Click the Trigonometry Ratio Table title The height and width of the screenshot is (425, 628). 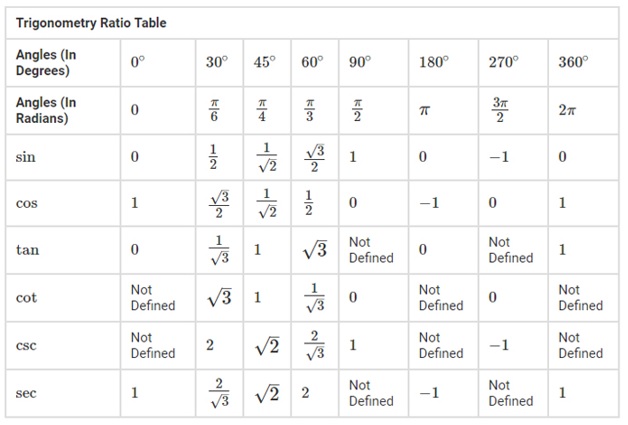click(91, 23)
